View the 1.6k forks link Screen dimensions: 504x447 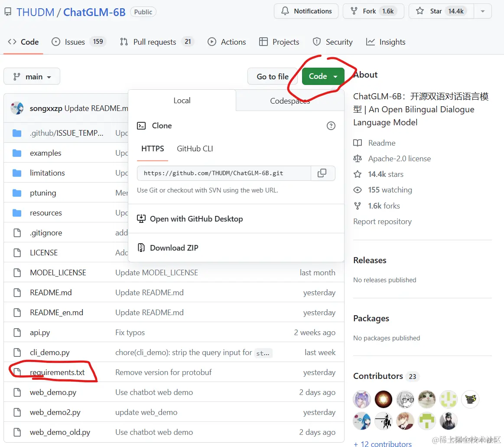pyautogui.click(x=377, y=206)
